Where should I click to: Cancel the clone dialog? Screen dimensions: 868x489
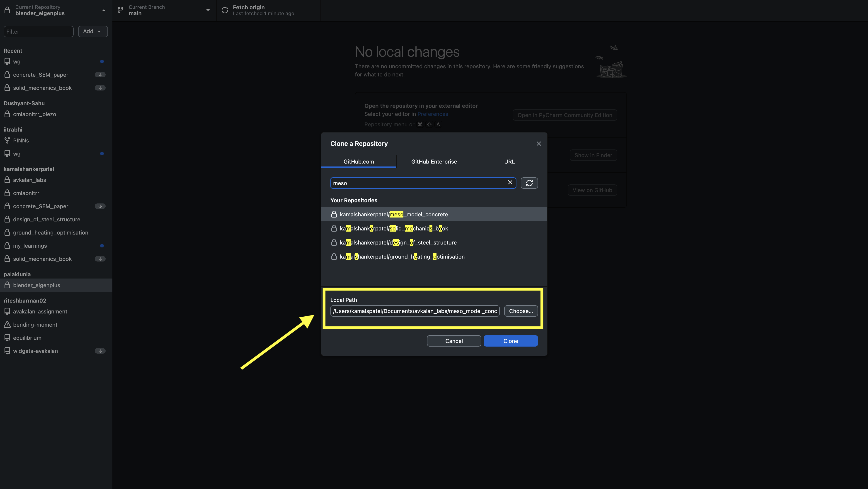[453, 341]
